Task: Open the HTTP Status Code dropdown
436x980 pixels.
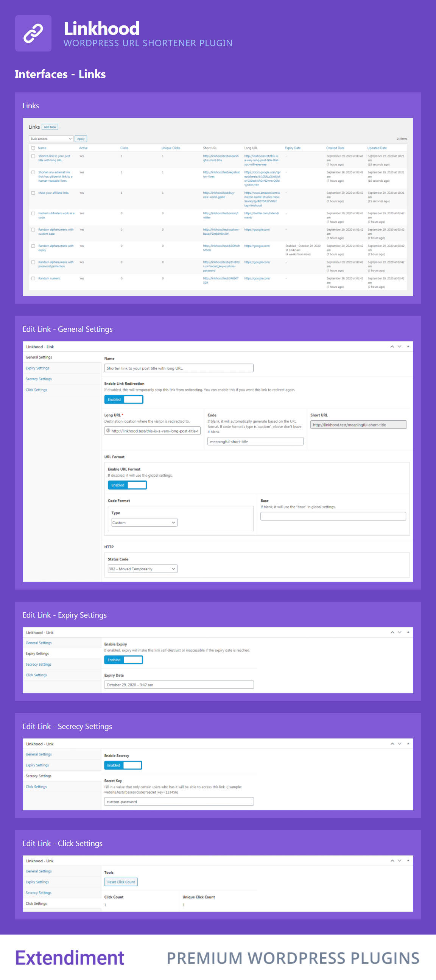Action: pyautogui.click(x=143, y=569)
